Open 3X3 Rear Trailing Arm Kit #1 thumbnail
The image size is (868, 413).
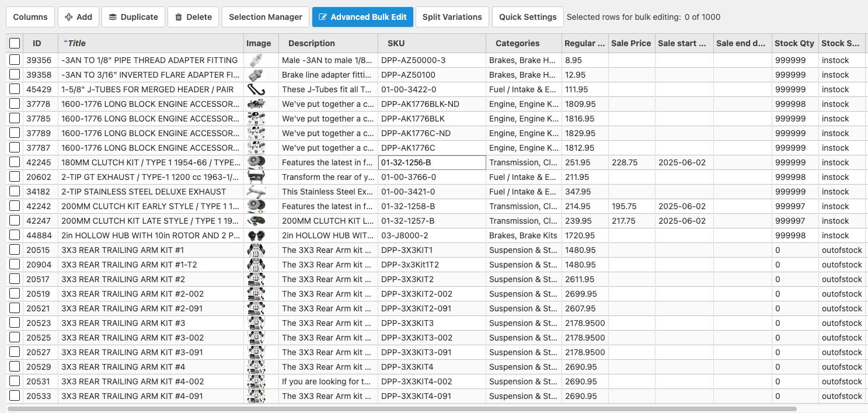point(256,250)
